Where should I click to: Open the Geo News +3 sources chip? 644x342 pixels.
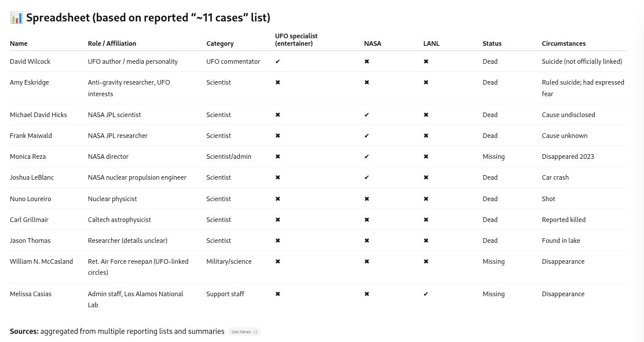click(244, 332)
